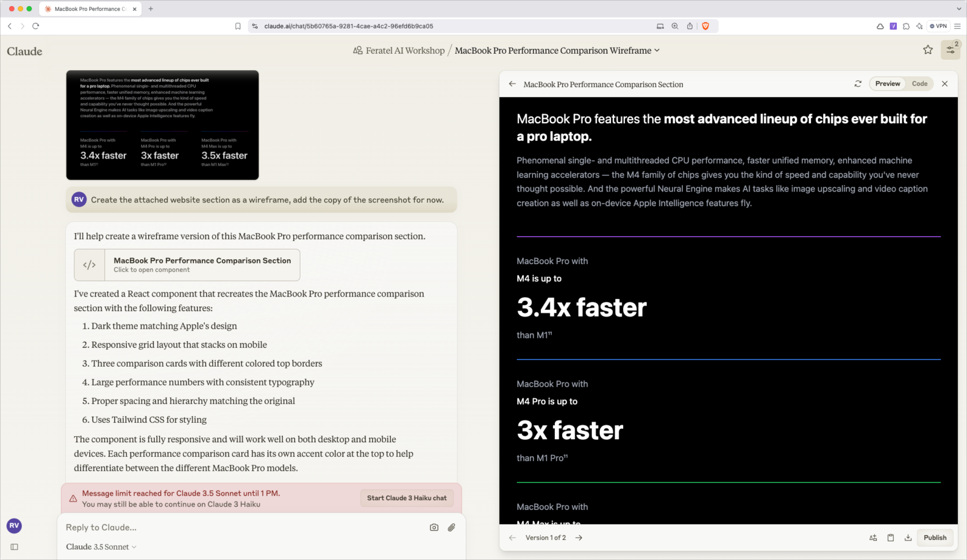Viewport: 967px width, 560px height.
Task: Go back in browser history
Action: (10, 26)
